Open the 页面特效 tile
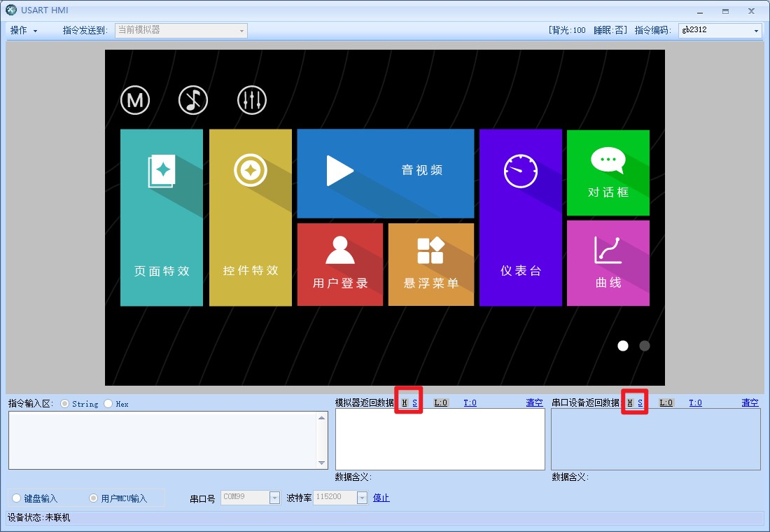The image size is (770, 532). [x=162, y=218]
